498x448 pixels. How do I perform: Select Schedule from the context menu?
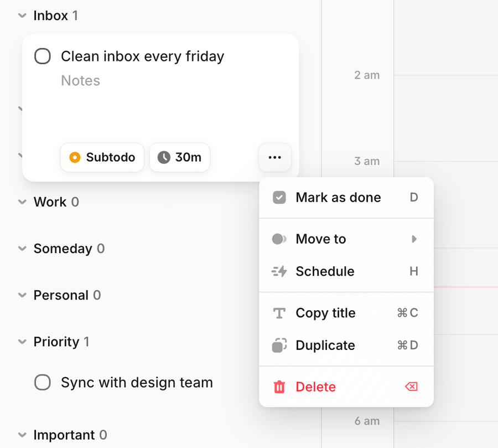point(325,271)
